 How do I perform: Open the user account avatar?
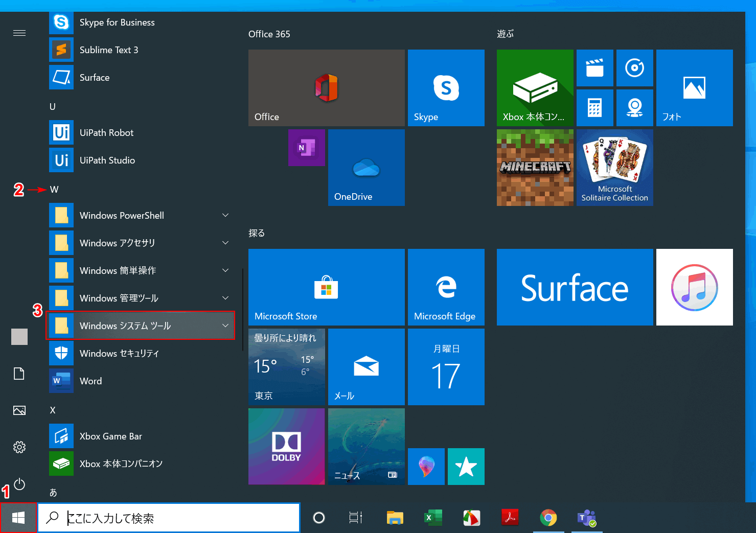(x=19, y=337)
